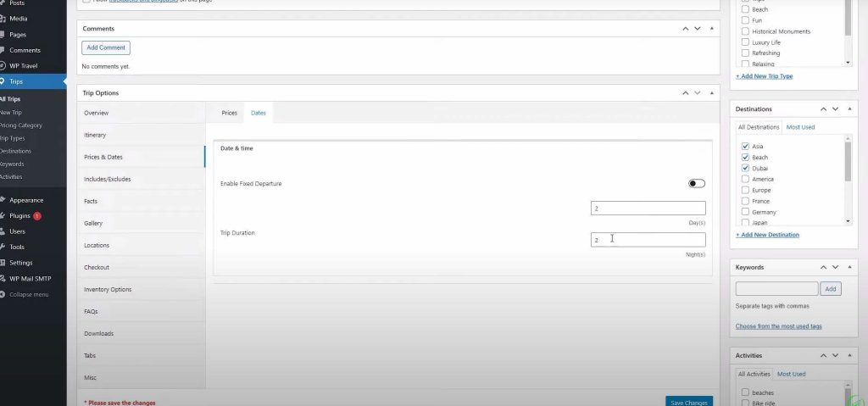
Task: Click the Day(s) trip duration field
Action: pos(648,209)
